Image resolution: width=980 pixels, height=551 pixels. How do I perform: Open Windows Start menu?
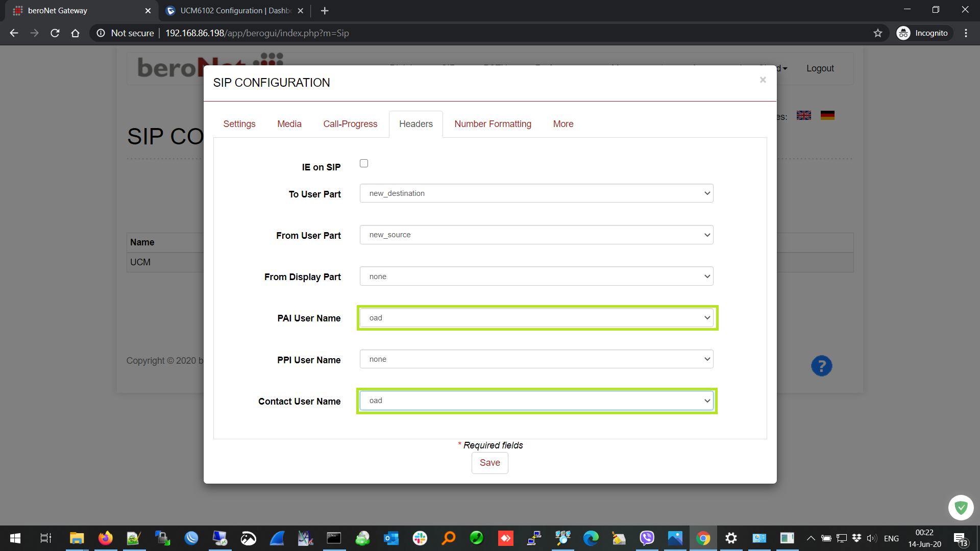[15, 538]
